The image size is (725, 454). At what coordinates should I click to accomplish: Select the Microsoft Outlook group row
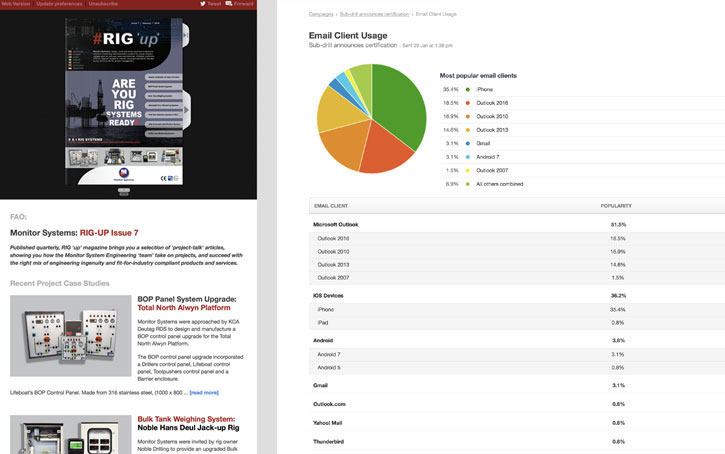tap(517, 225)
